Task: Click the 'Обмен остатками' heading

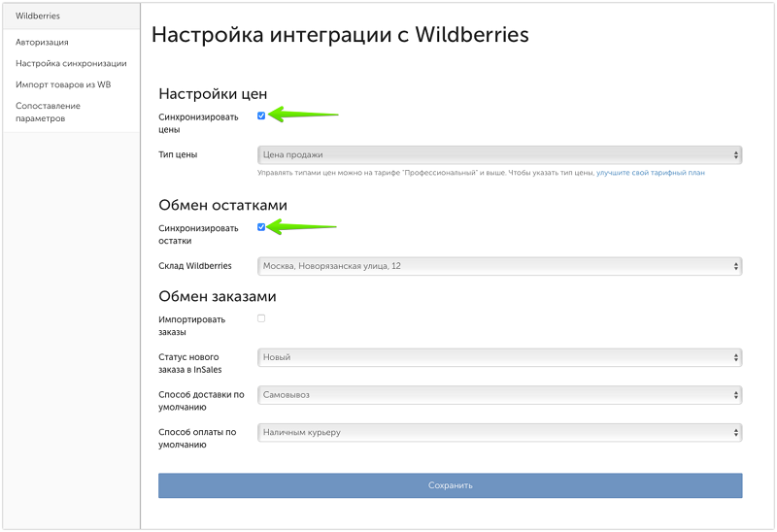Action: [223, 205]
